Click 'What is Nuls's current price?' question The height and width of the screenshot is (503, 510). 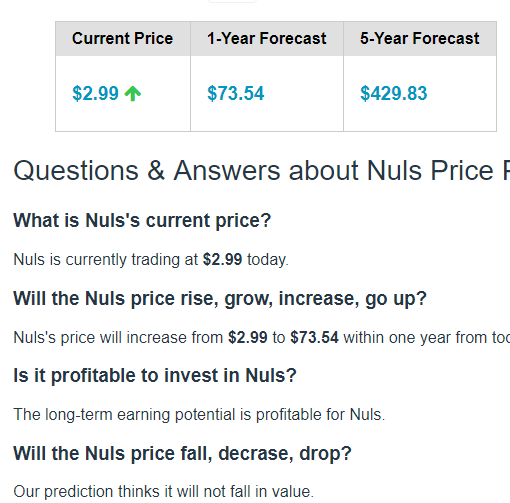pos(142,221)
